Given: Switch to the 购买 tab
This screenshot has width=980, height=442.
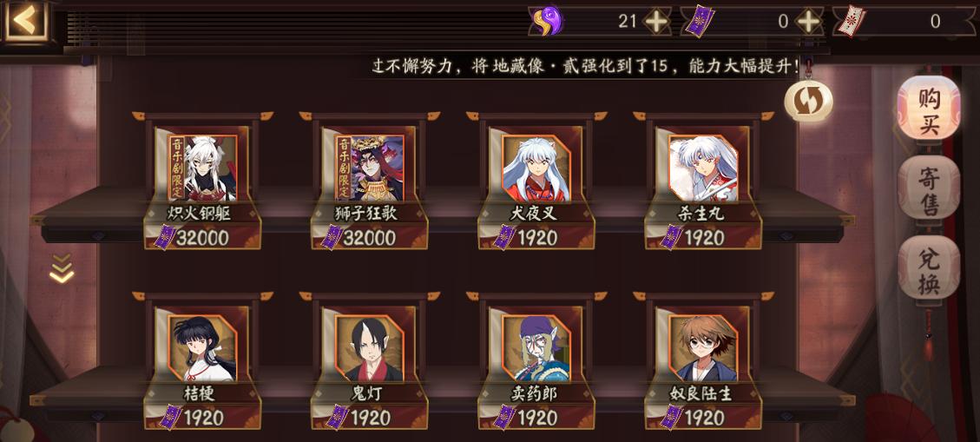Looking at the screenshot, I should tap(928, 109).
